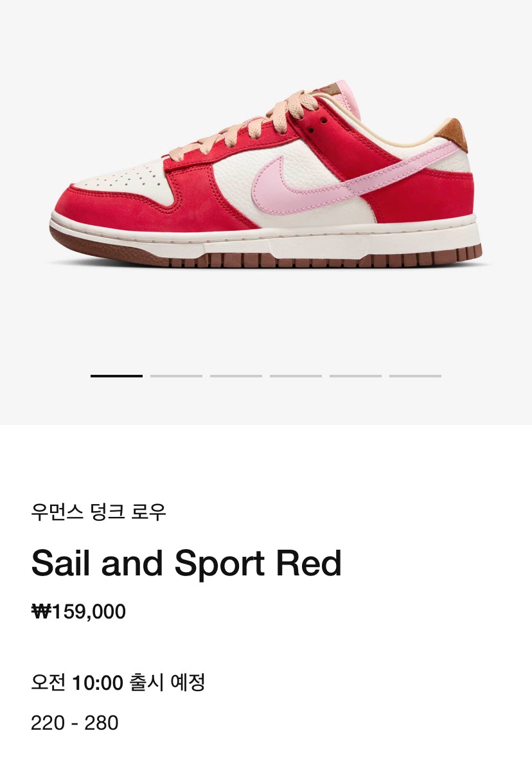Select the fourth carousel indicator bar

point(296,375)
